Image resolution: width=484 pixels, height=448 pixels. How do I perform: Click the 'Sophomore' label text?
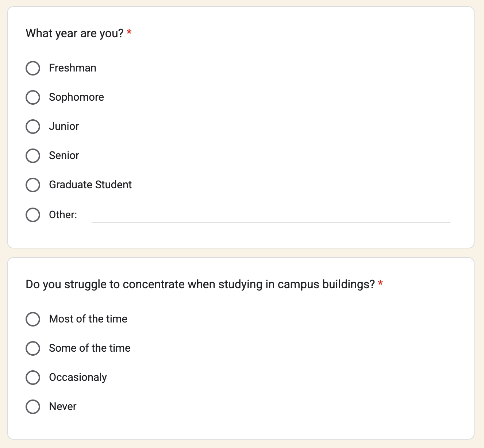tap(76, 97)
